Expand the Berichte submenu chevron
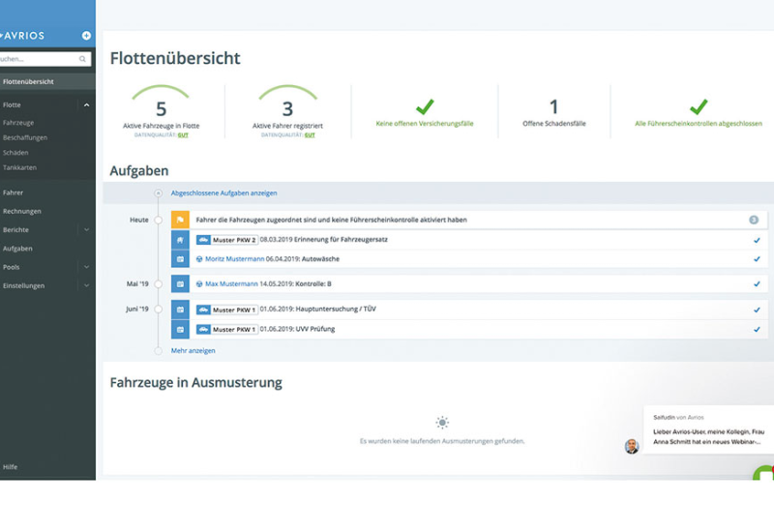 (x=86, y=230)
